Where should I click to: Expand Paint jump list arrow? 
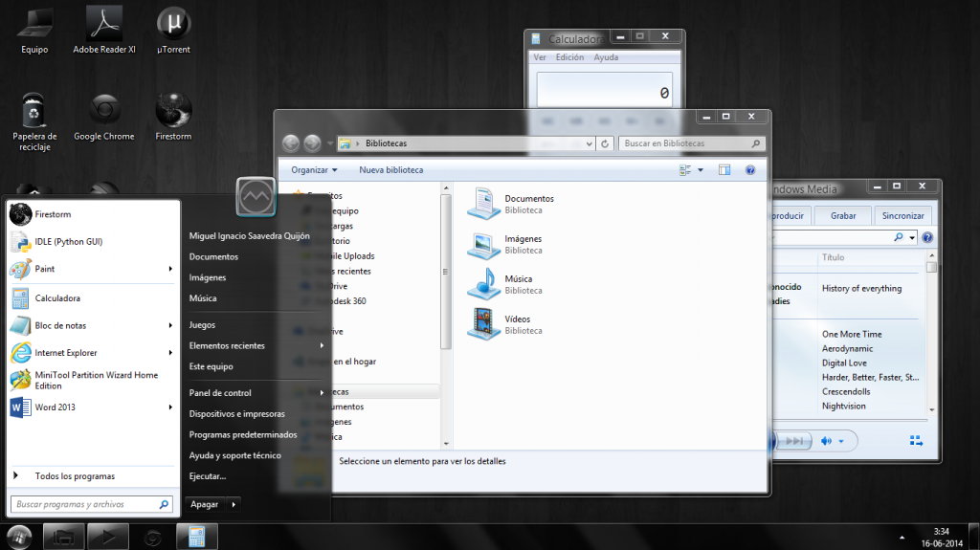[x=170, y=269]
